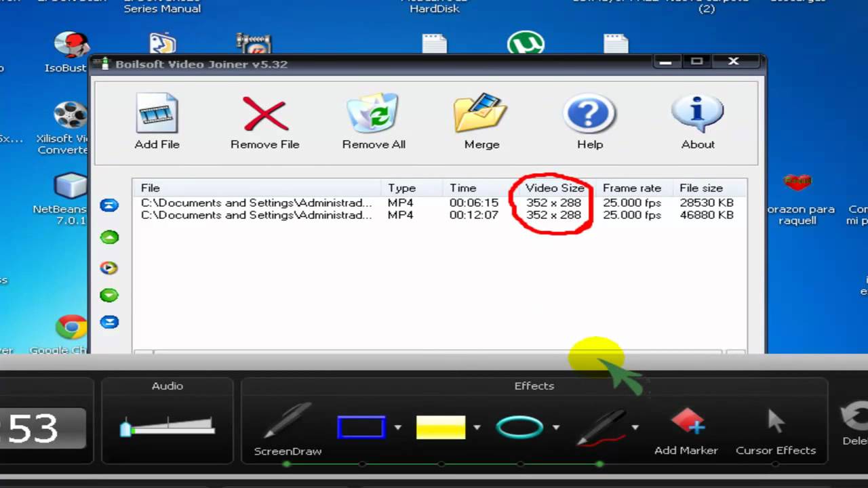This screenshot has width=868, height=488.
Task: Click the Add Marker icon
Action: coord(688,421)
